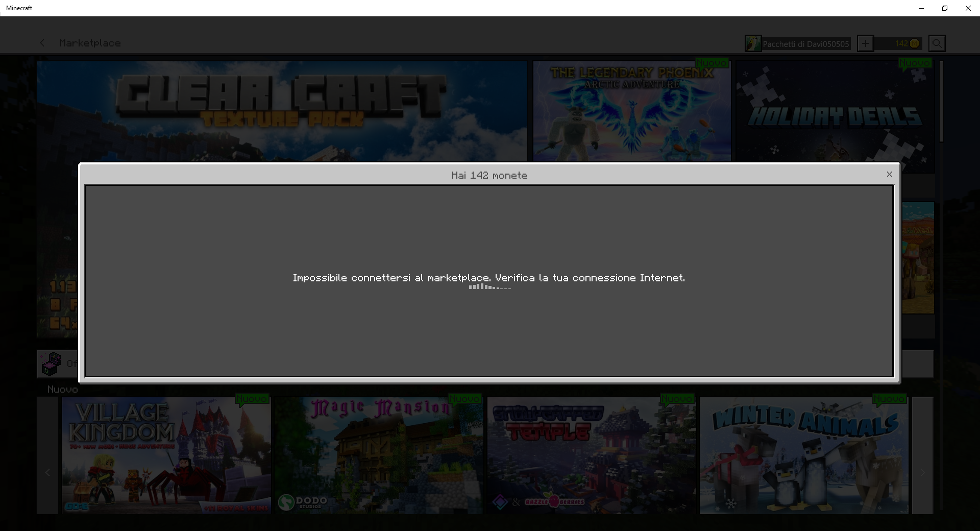Open the Pacchetti di Davi050505 profile
Viewport: 980px width, 531px height.
point(798,43)
